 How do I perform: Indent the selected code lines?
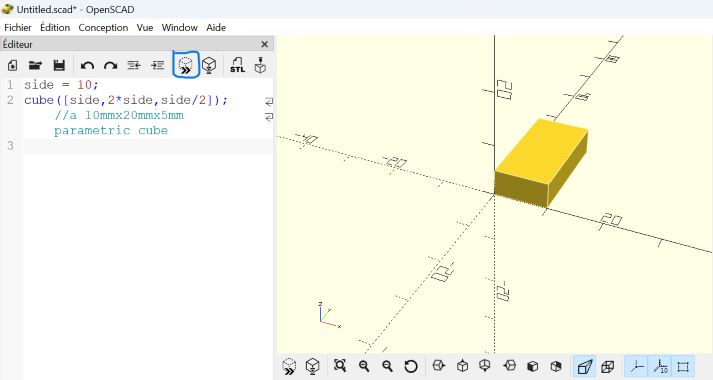pyautogui.click(x=157, y=65)
